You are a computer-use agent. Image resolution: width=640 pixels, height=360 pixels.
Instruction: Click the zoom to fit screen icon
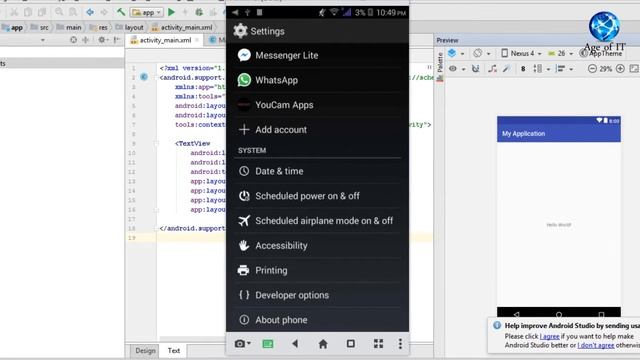634,69
